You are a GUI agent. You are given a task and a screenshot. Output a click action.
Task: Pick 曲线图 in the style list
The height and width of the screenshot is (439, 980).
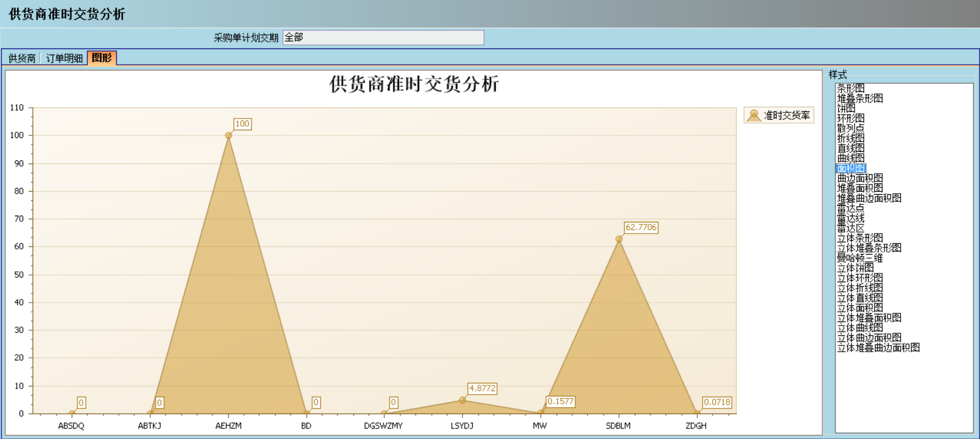(x=851, y=158)
